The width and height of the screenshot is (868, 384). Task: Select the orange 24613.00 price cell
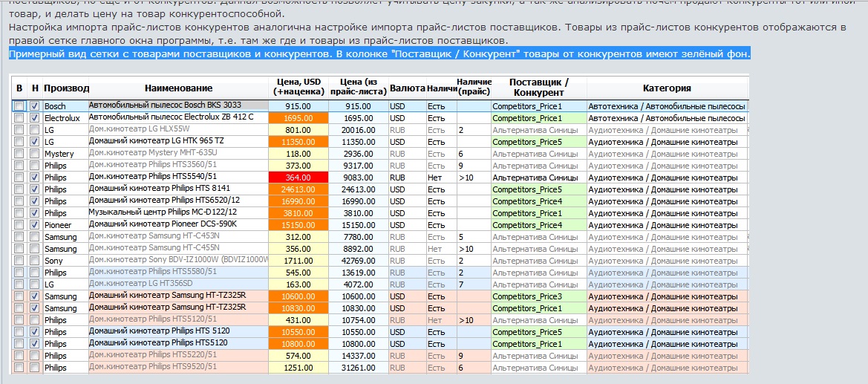pos(298,189)
